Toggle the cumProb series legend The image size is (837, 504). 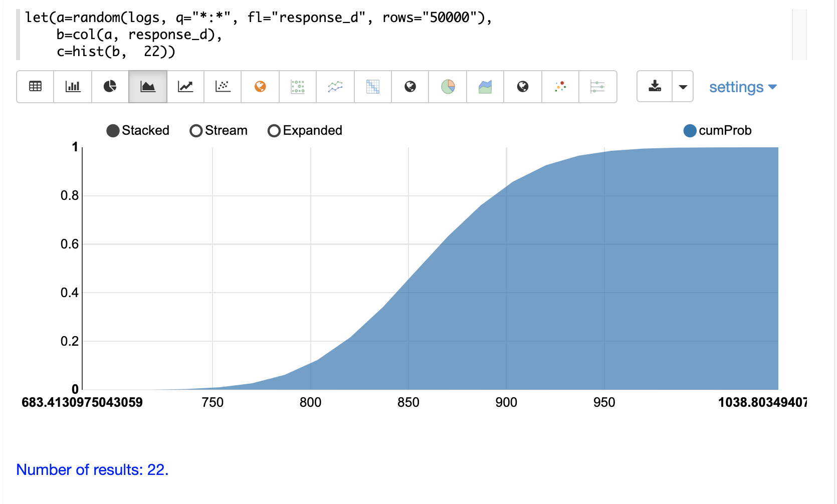(690, 131)
